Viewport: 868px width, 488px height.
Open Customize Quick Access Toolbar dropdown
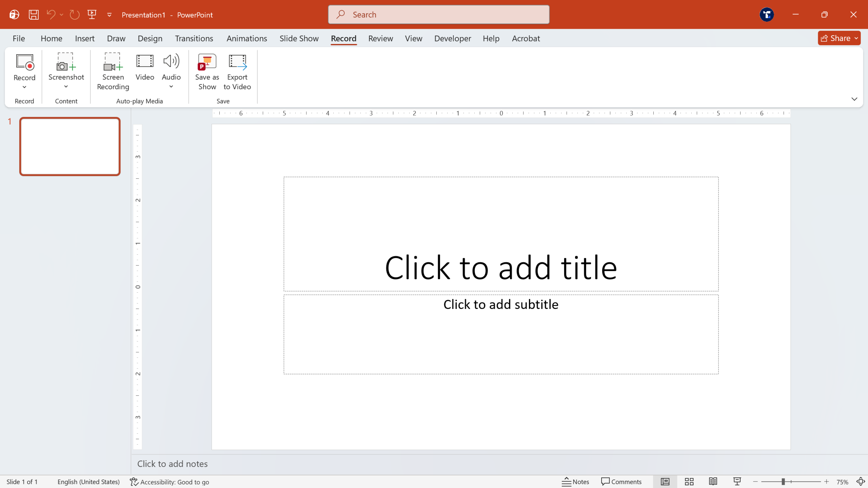110,15
